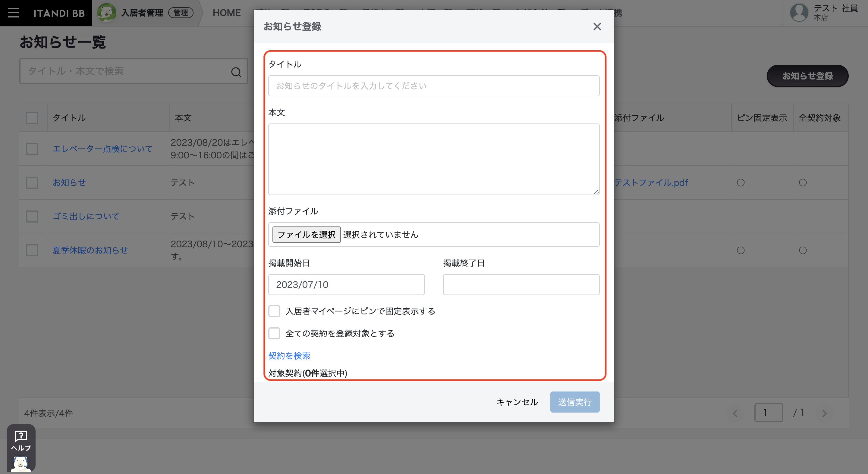Open the 夏季休暇のお知らせ link
The image size is (868, 474).
(x=90, y=250)
